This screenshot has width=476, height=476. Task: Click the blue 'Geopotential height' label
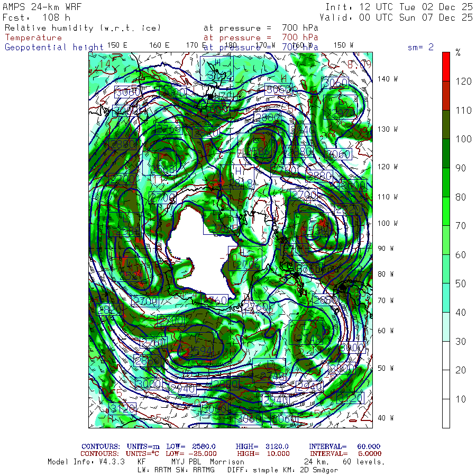[x=54, y=48]
